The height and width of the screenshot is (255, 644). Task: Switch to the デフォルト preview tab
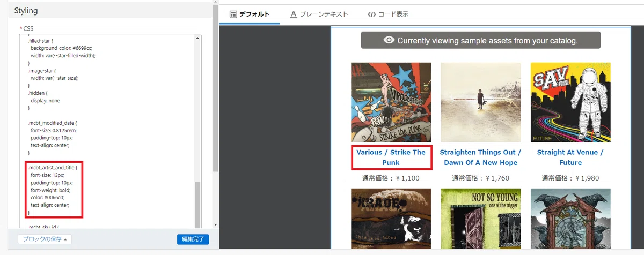click(250, 14)
